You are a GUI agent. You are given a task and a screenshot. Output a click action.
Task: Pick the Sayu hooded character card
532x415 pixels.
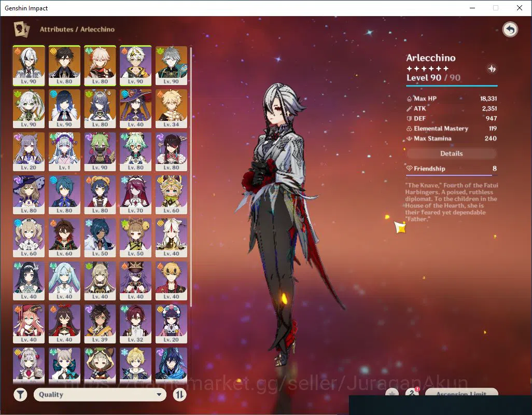point(100,365)
